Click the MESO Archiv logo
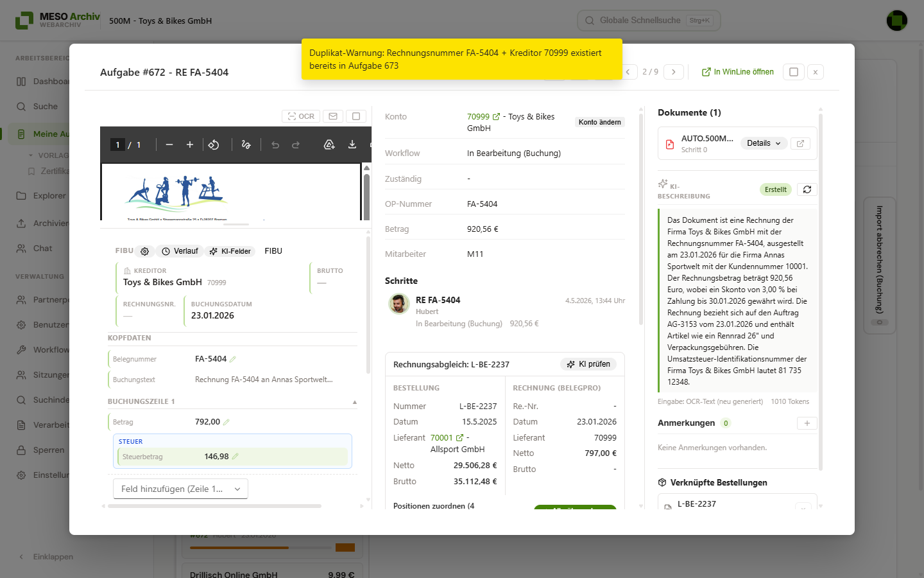Screen dimensions: 924x578 click(x=57, y=21)
